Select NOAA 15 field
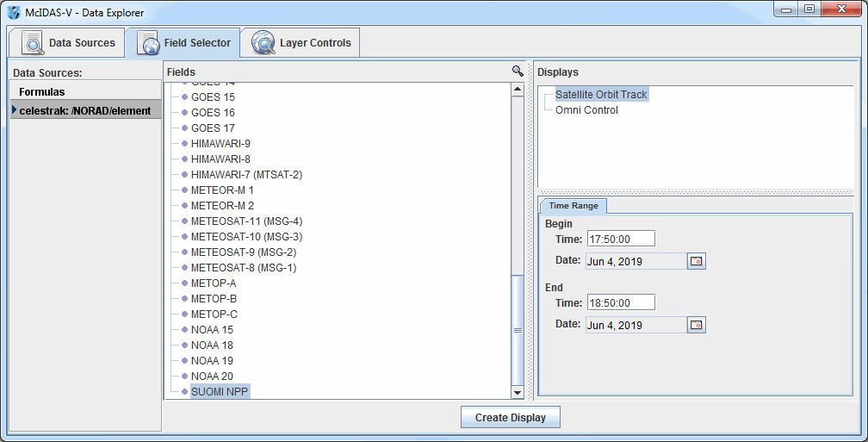 pos(212,329)
